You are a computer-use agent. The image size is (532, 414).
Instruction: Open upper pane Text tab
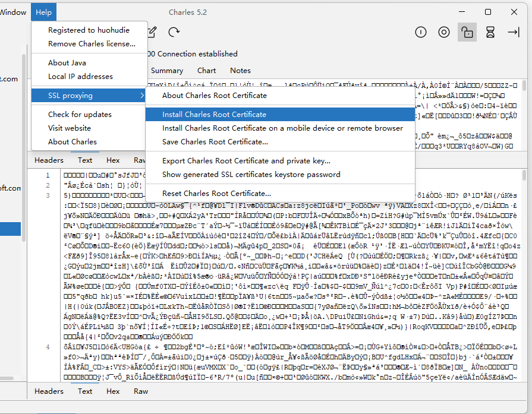click(85, 160)
